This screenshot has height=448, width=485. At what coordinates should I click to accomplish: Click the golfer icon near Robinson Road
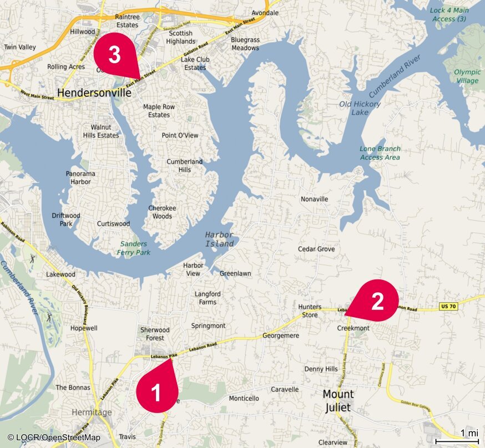32,258
